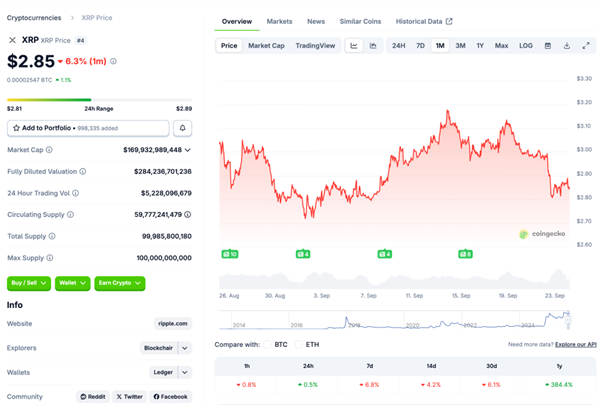The height and width of the screenshot is (405, 602).
Task: Open the ripple.com website link
Action: 173,324
